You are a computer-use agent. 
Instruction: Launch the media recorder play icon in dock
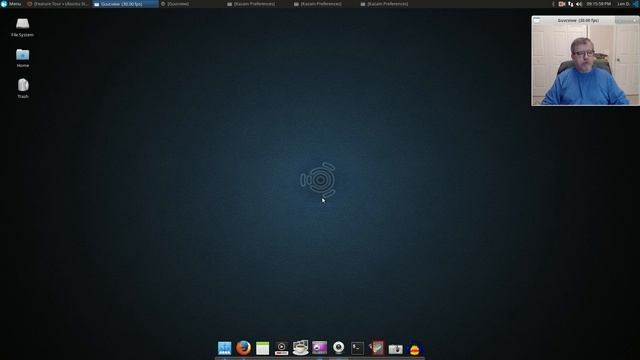(x=281, y=348)
